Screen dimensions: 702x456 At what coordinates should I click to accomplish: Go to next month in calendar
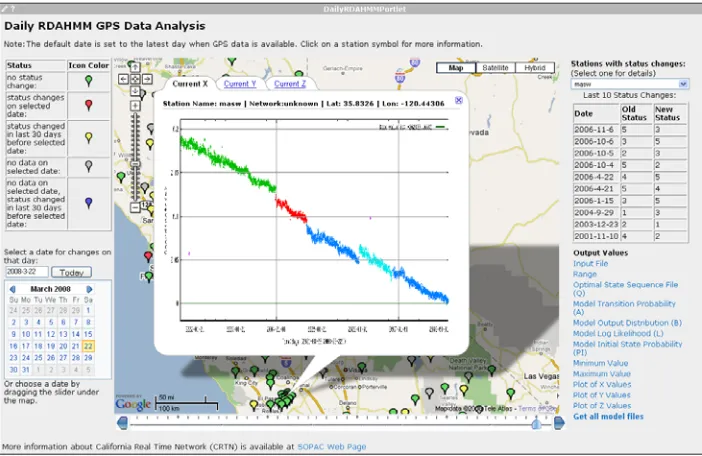point(89,289)
